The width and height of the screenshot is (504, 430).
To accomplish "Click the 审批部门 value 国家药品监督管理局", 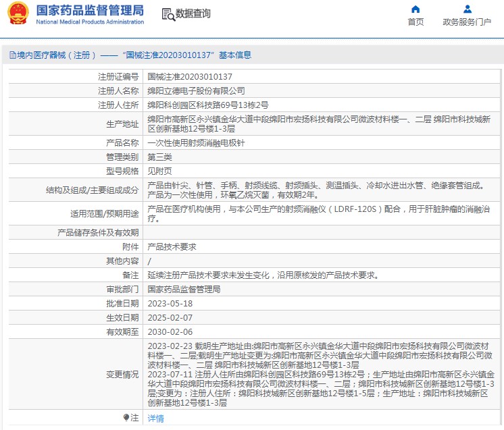I will [184, 289].
